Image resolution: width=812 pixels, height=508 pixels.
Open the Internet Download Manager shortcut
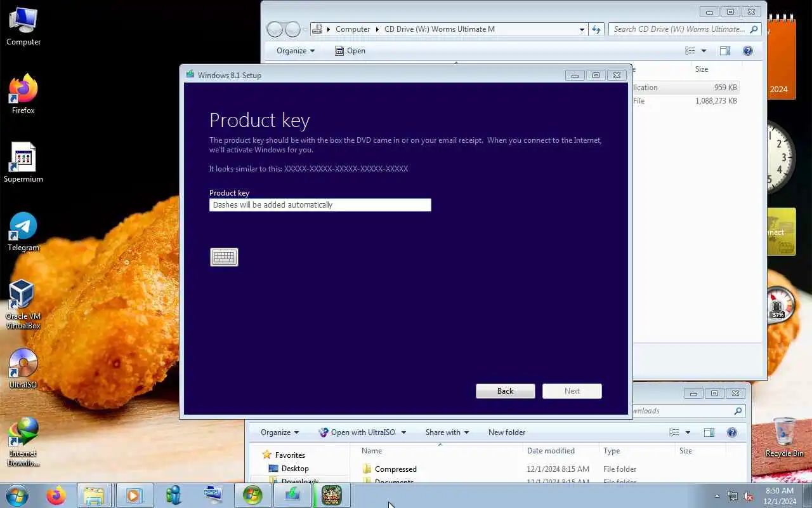(23, 441)
